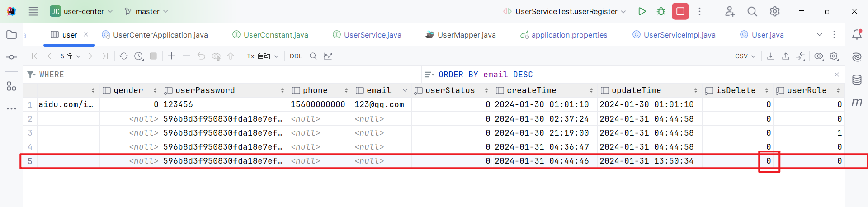Click the DDL button
The width and height of the screenshot is (868, 207).
[296, 56]
